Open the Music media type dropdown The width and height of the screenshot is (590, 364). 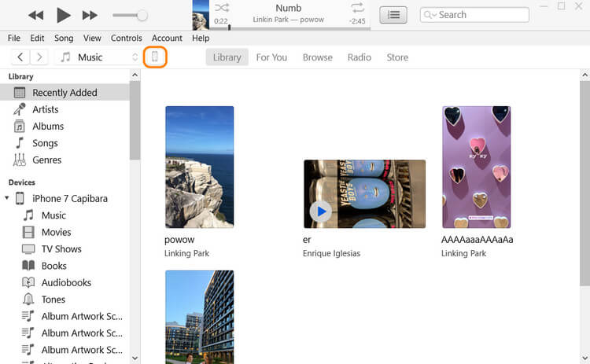98,57
